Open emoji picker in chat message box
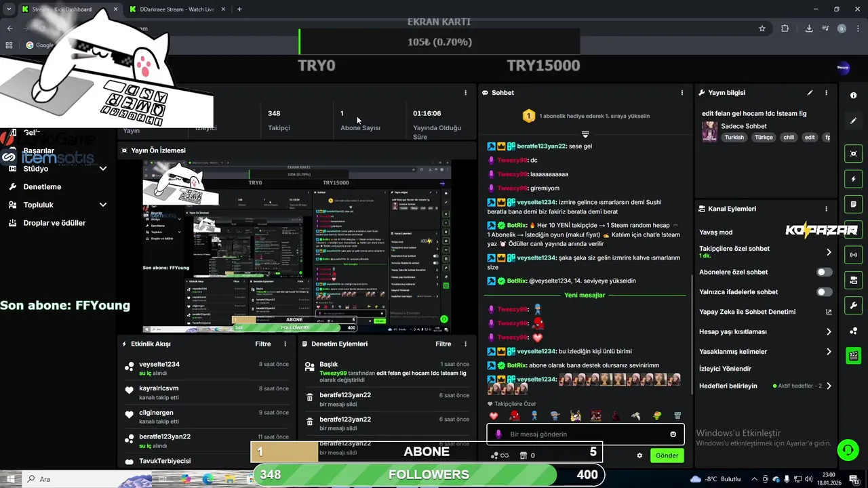Screen dimensions: 868x488 [x=673, y=434]
